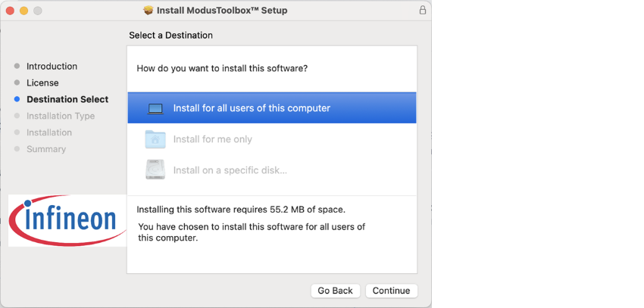Click the lock icon in title bar

(x=422, y=11)
